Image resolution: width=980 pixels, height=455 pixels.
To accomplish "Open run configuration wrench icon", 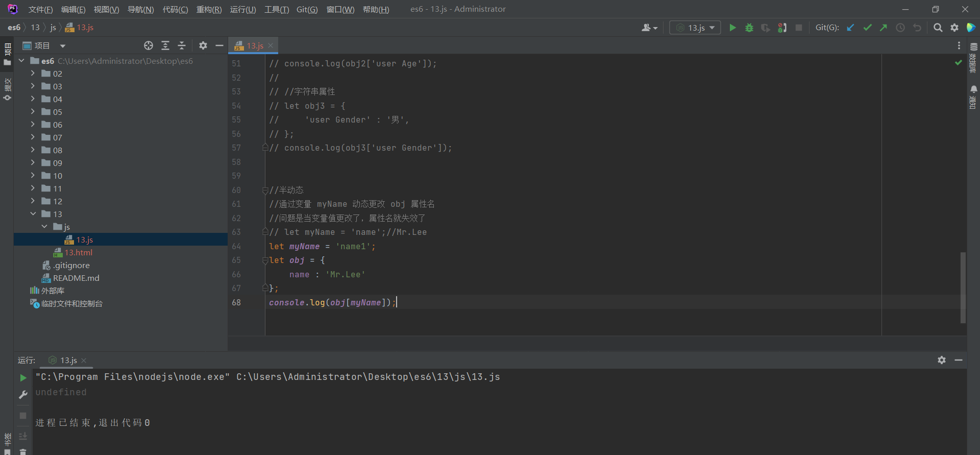I will pyautogui.click(x=23, y=395).
